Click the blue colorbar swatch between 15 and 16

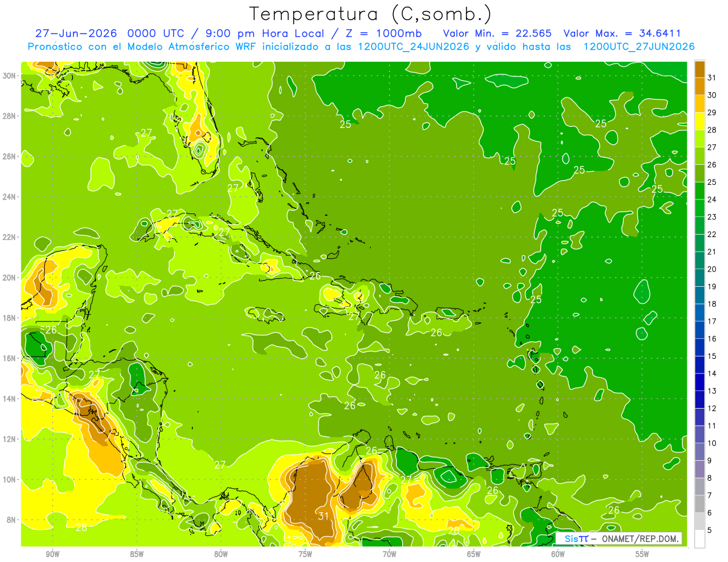click(x=699, y=347)
